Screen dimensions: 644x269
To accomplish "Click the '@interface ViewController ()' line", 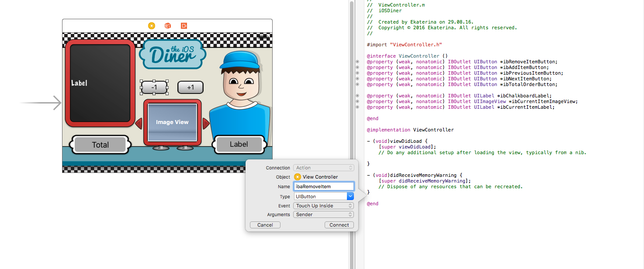I will pos(407,56).
